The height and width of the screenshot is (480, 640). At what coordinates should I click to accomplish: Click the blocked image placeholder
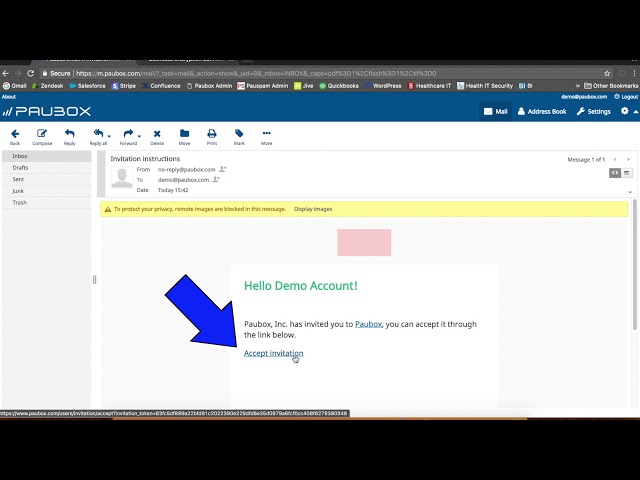[364, 242]
